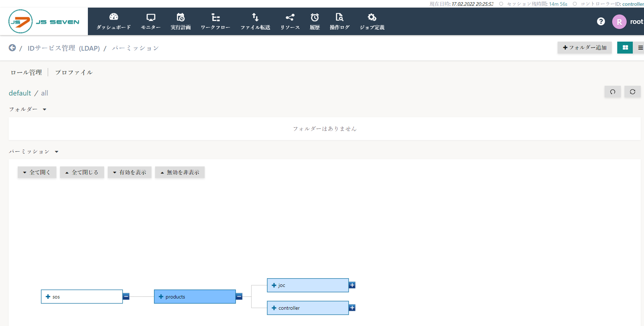Switch to list view mode

click(x=640, y=47)
